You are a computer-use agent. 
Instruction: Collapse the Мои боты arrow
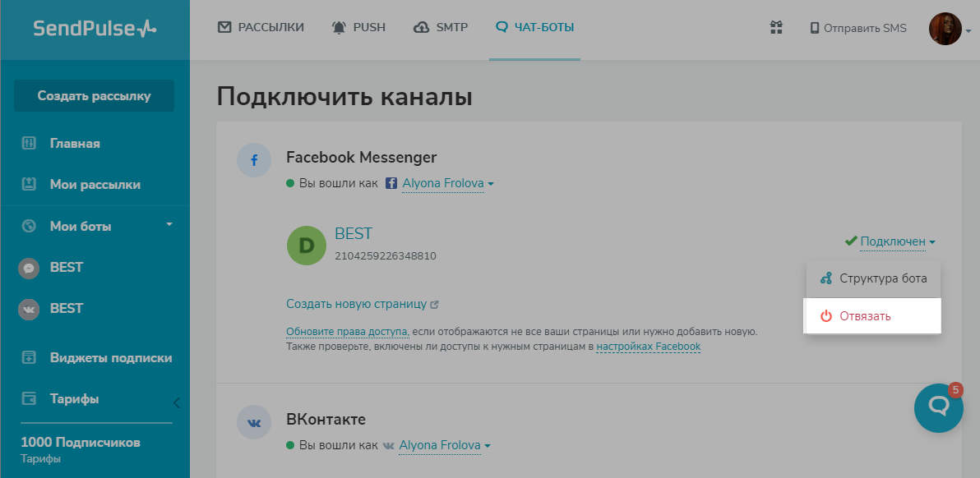[169, 224]
